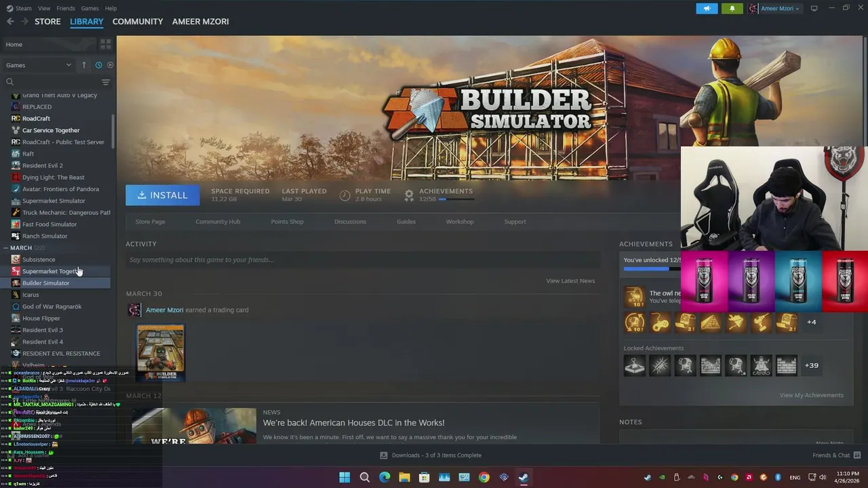The height and width of the screenshot is (488, 868).
Task: Show the +39 more locked achievements
Action: [x=811, y=365]
